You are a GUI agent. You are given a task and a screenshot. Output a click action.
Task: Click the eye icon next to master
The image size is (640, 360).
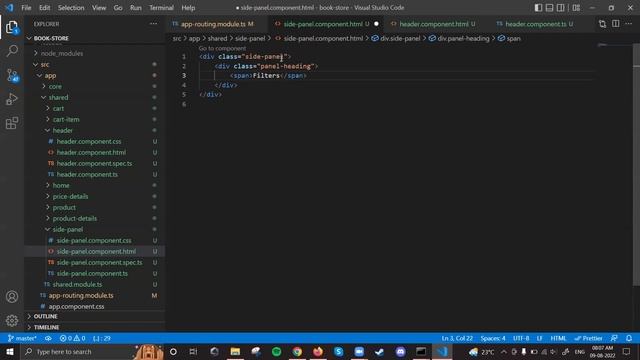tap(48, 338)
